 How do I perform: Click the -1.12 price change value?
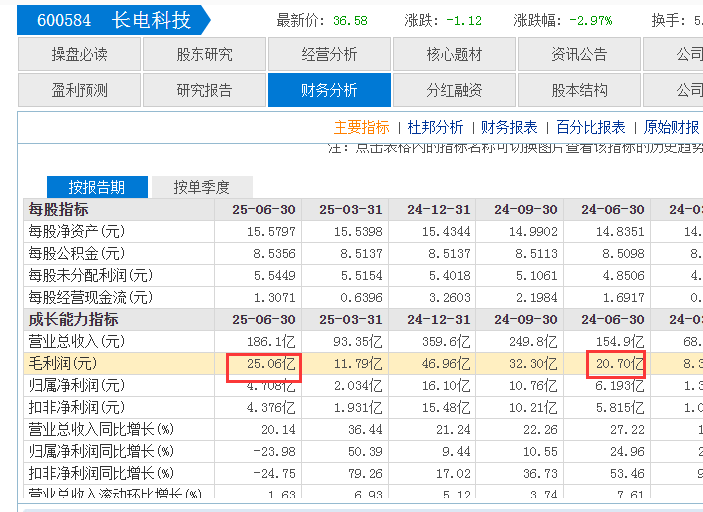tap(464, 21)
